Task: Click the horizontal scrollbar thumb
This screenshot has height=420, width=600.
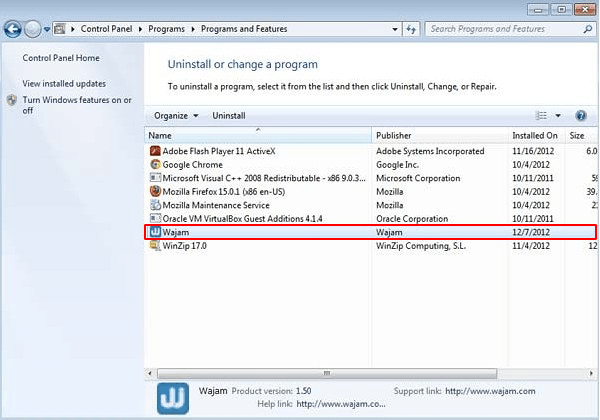Action: 327,373
